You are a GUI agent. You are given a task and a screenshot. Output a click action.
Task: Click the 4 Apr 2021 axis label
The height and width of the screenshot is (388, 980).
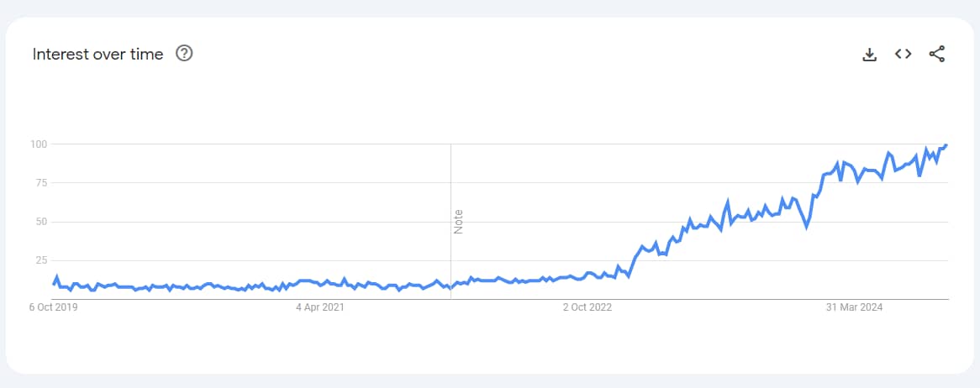tap(320, 307)
